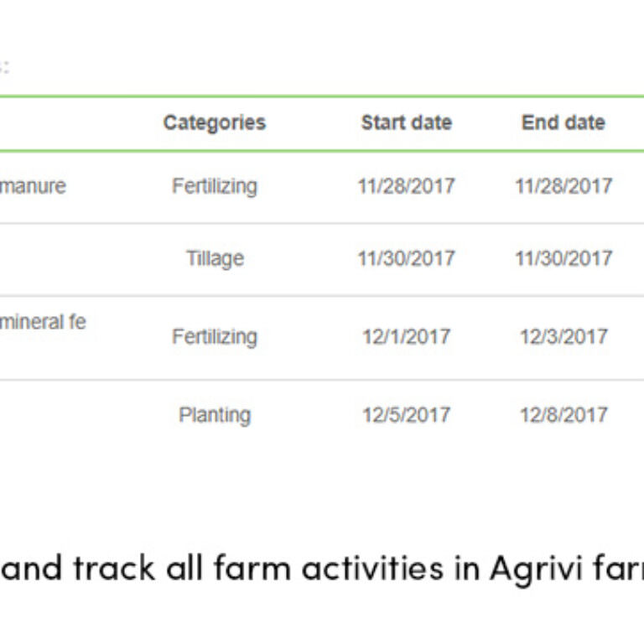Screen dimensions: 644x644
Task: Click start date 12/5/2017
Action: (406, 415)
